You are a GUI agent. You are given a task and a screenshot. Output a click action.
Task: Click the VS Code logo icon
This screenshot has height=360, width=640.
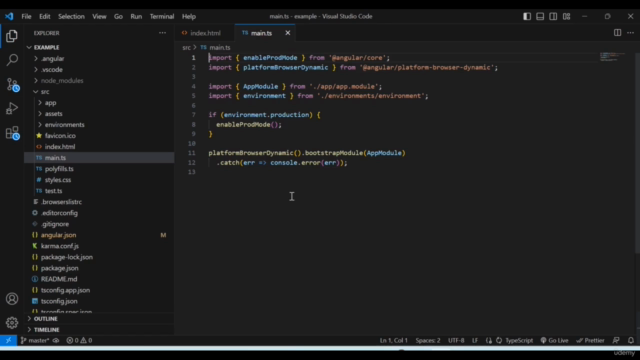(x=9, y=16)
